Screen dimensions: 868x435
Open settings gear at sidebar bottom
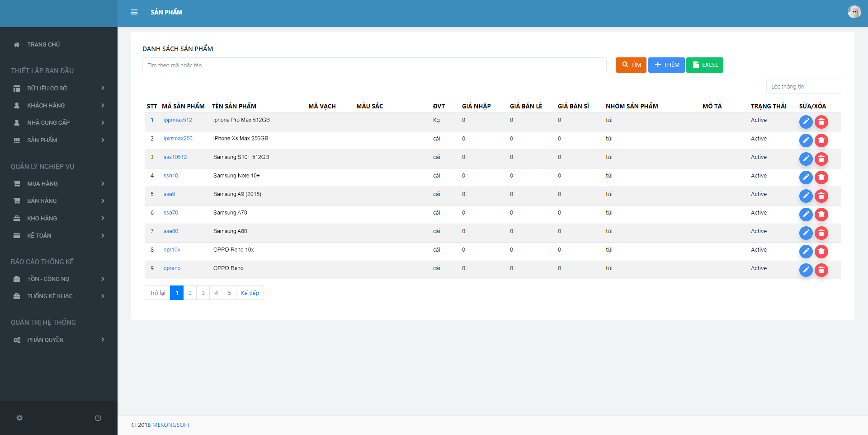(x=19, y=418)
